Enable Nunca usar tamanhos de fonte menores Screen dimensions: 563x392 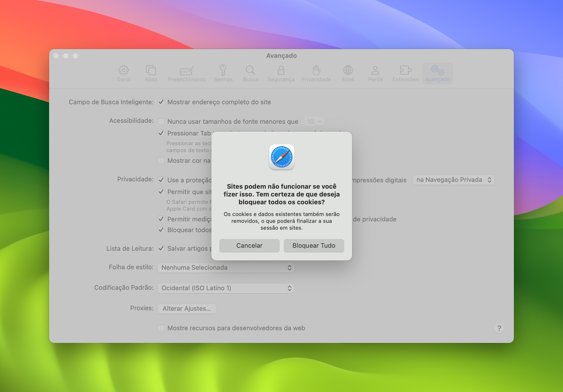[161, 122]
